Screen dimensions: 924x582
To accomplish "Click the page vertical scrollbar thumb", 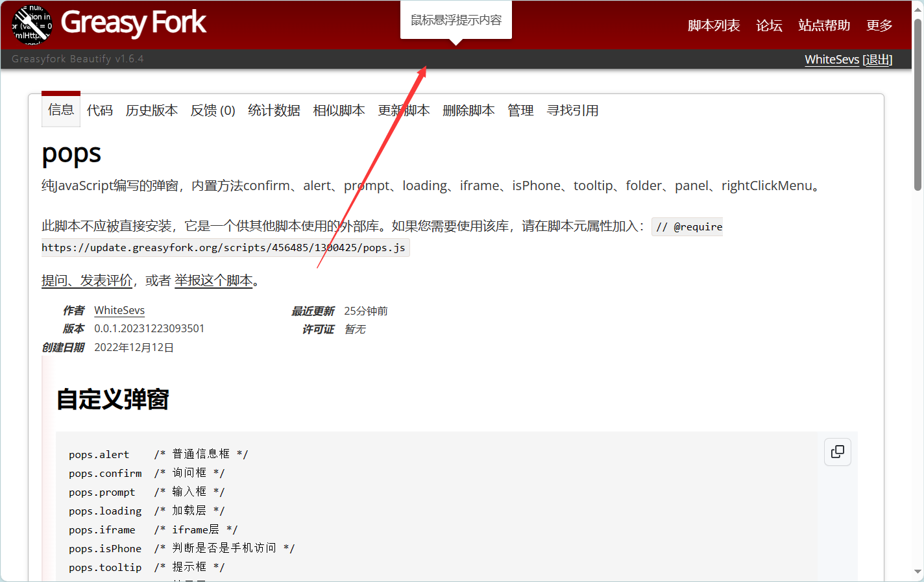I will coord(918,104).
